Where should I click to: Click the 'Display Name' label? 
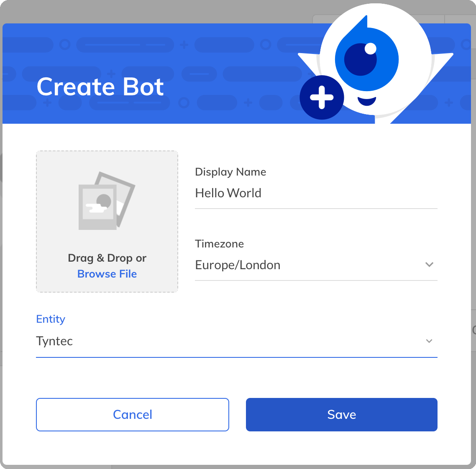pyautogui.click(x=230, y=172)
